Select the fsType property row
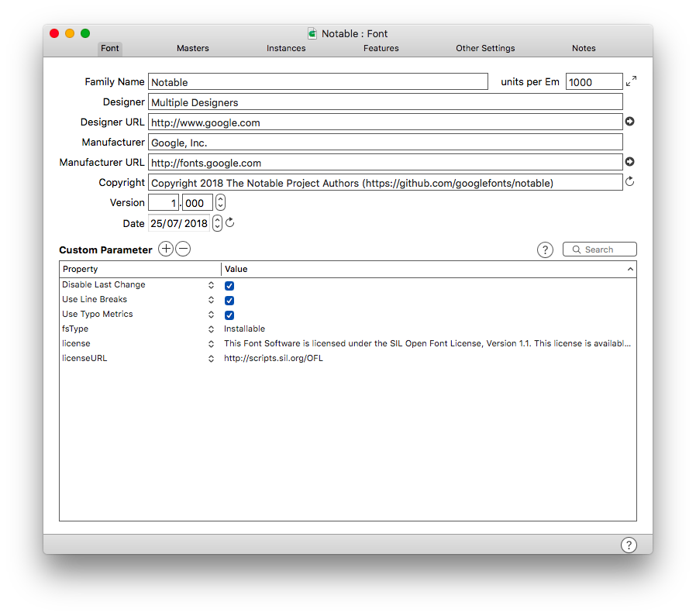 pos(347,329)
